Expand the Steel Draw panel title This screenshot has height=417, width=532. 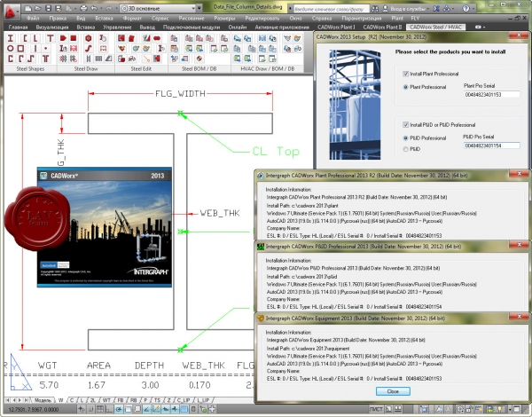click(x=86, y=68)
